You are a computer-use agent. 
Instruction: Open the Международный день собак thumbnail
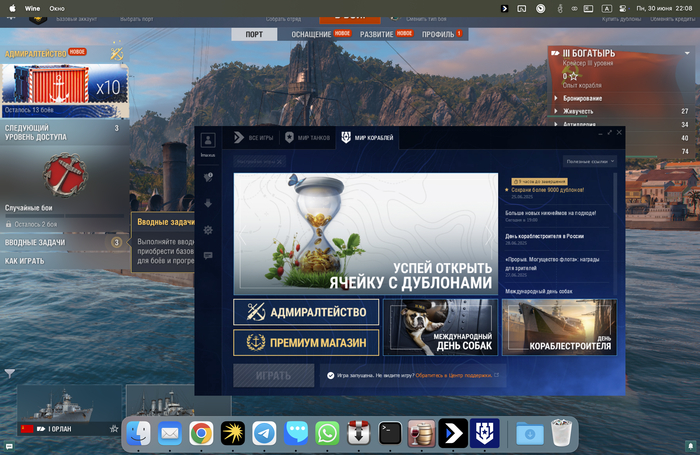pyautogui.click(x=441, y=327)
